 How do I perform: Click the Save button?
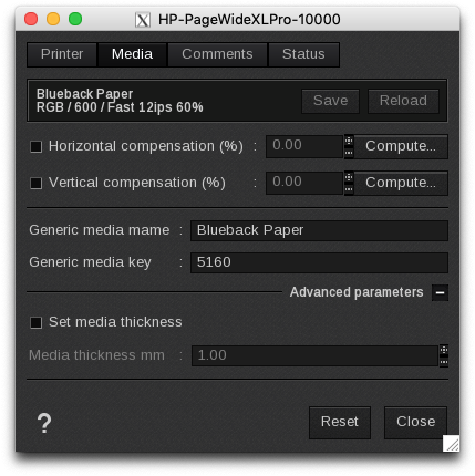click(x=330, y=101)
